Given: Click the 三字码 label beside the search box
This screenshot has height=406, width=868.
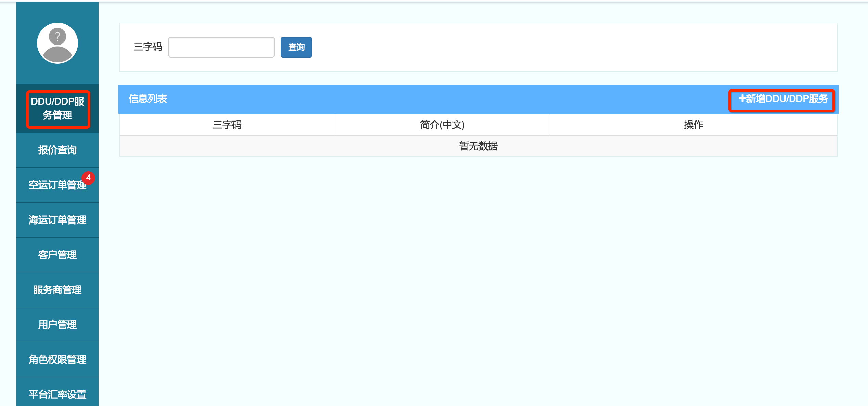Looking at the screenshot, I should click(148, 47).
